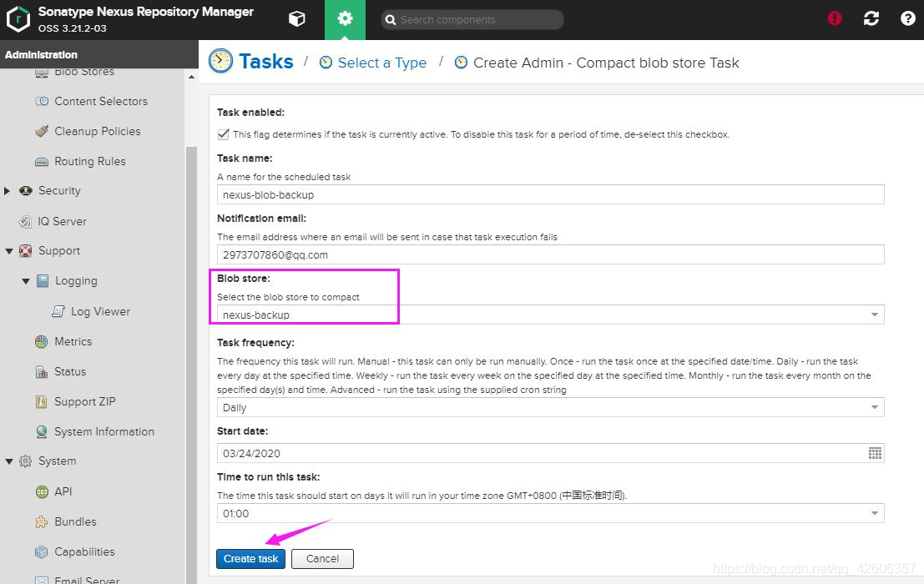Click the Create task button
The width and height of the screenshot is (924, 584).
[250, 559]
